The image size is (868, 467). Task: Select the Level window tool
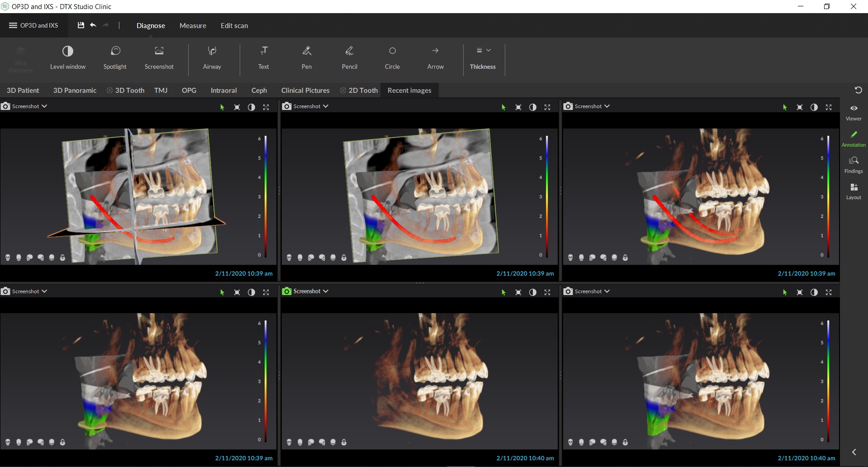point(67,58)
